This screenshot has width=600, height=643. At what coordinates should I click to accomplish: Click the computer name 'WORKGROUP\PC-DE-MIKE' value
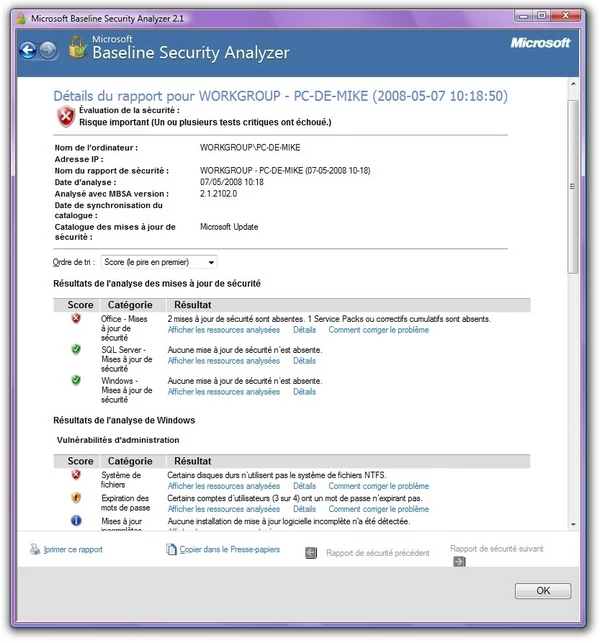[x=250, y=148]
